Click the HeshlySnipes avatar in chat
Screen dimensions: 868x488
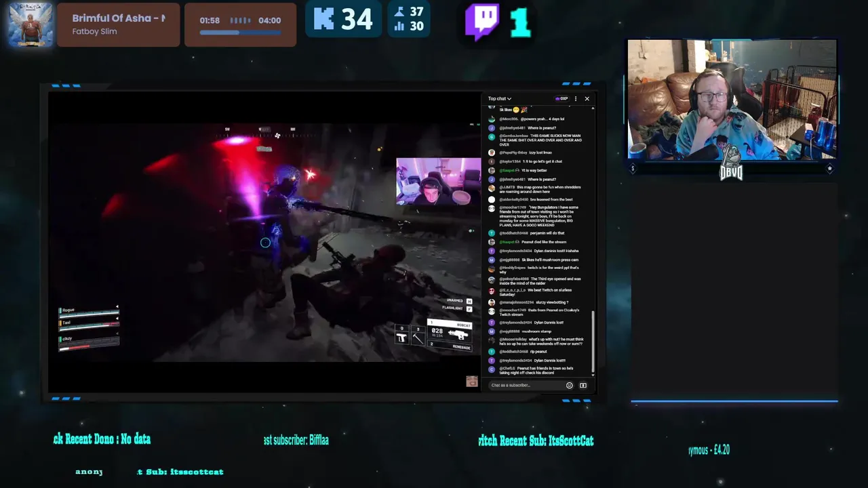click(x=492, y=268)
